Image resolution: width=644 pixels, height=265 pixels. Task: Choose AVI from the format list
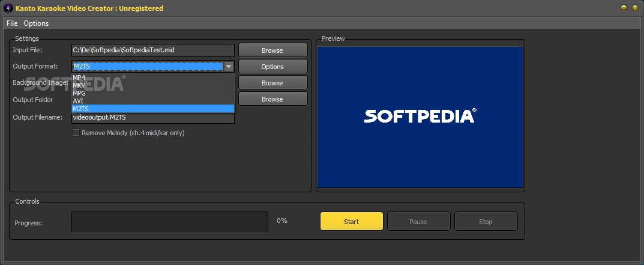153,101
